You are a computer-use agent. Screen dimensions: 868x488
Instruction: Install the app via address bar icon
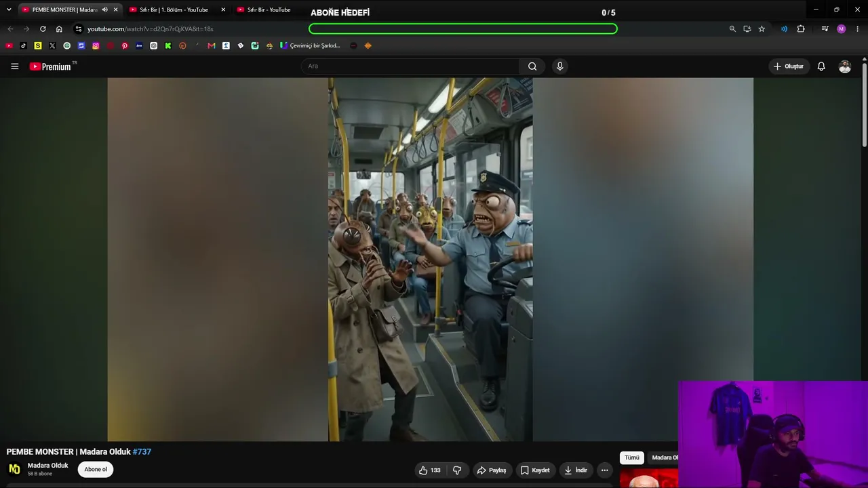(747, 29)
